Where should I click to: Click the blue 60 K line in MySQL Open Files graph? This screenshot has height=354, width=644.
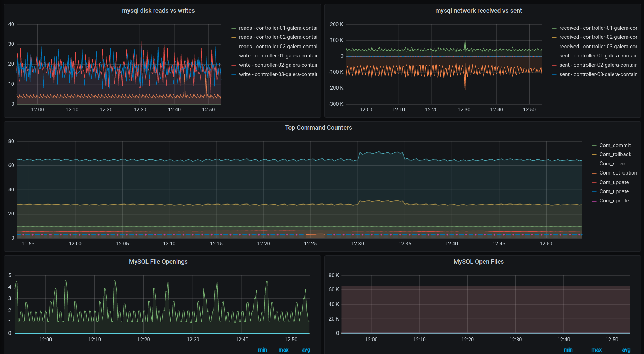click(485, 286)
